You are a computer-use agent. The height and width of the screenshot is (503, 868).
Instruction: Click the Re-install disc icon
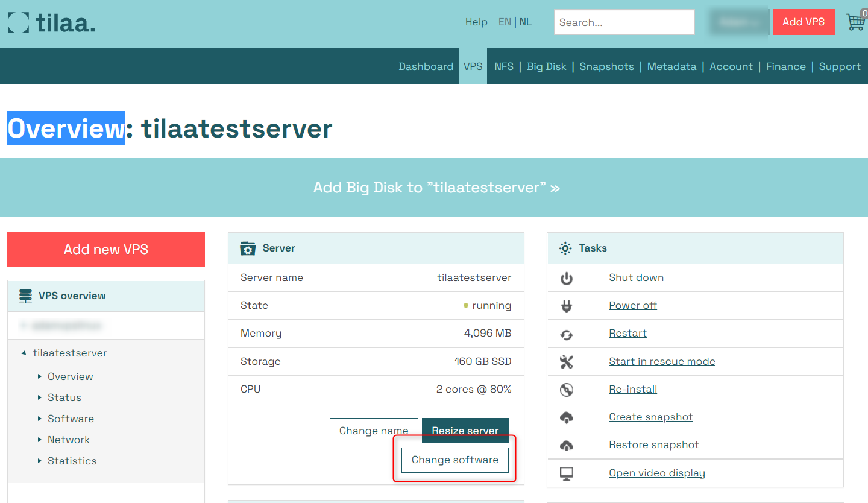click(567, 390)
